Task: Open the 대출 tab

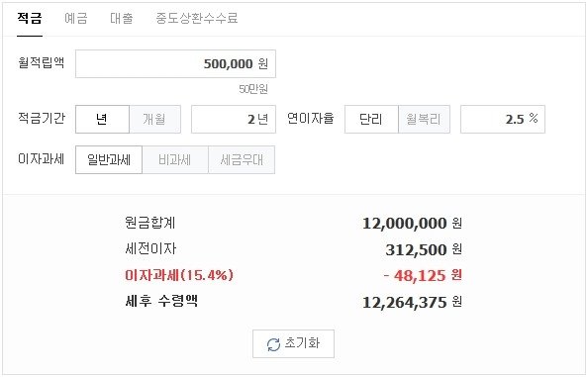Action: pos(121,18)
